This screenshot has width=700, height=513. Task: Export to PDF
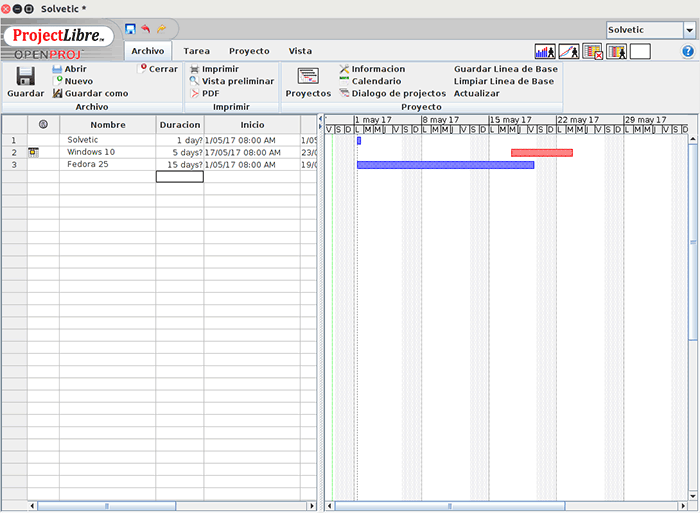coord(205,93)
